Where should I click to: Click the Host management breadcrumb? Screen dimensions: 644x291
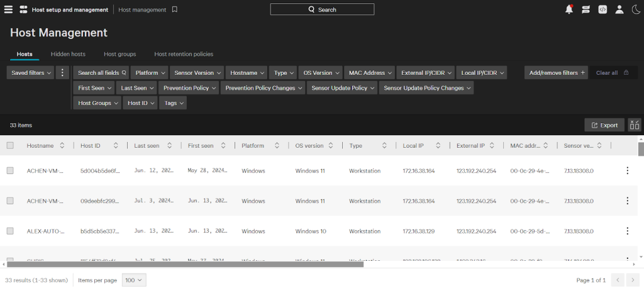coord(142,9)
